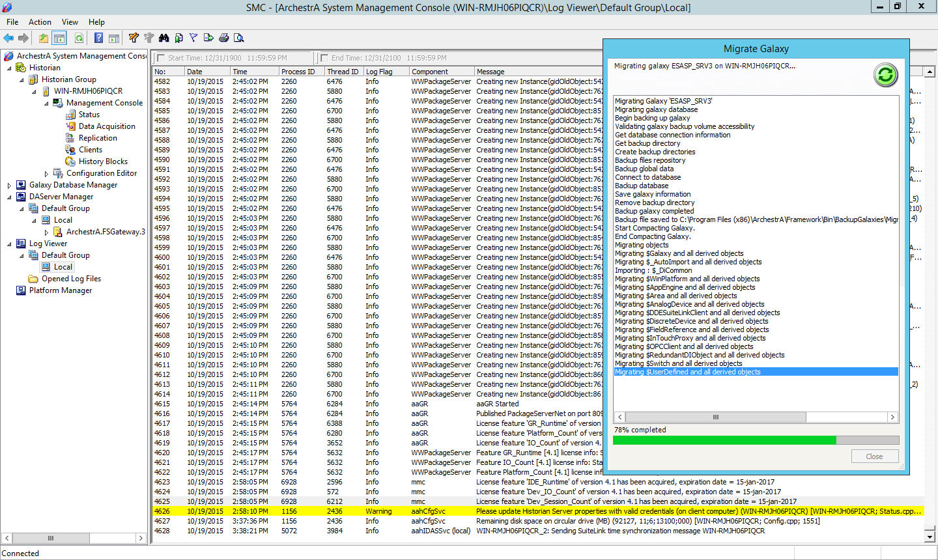
Task: Expand the Galaxy Database Manager node
Action: [x=9, y=186]
